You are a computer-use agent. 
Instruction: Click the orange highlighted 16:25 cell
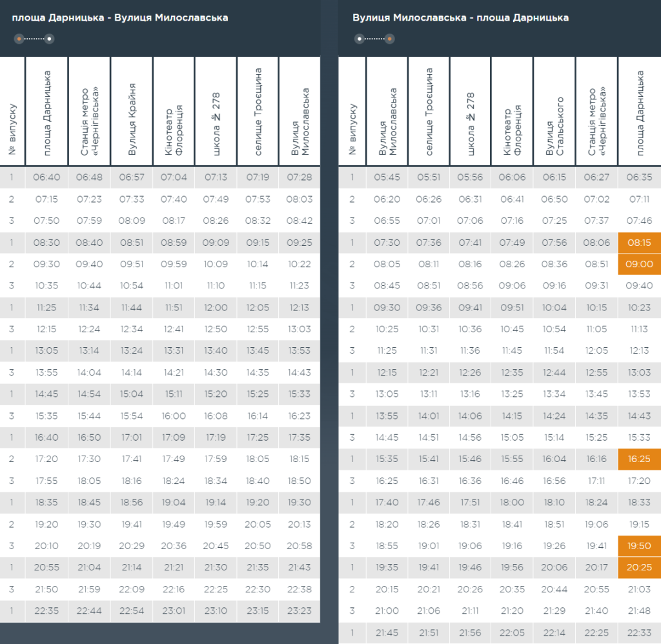tap(639, 459)
